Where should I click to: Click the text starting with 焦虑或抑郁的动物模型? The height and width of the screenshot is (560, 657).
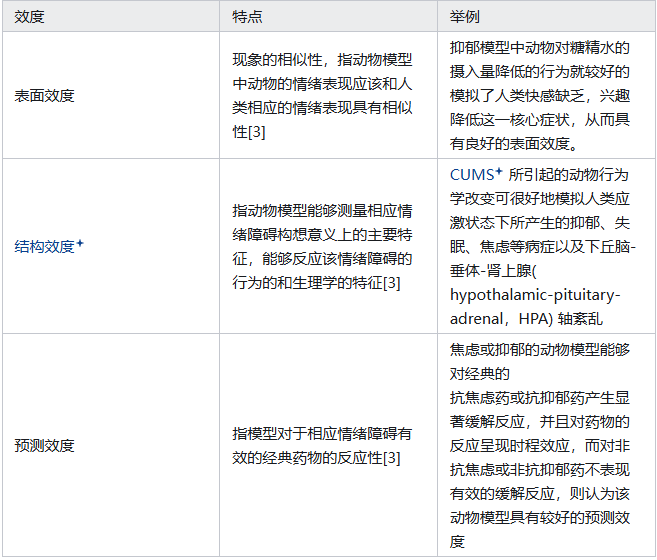tap(540, 445)
